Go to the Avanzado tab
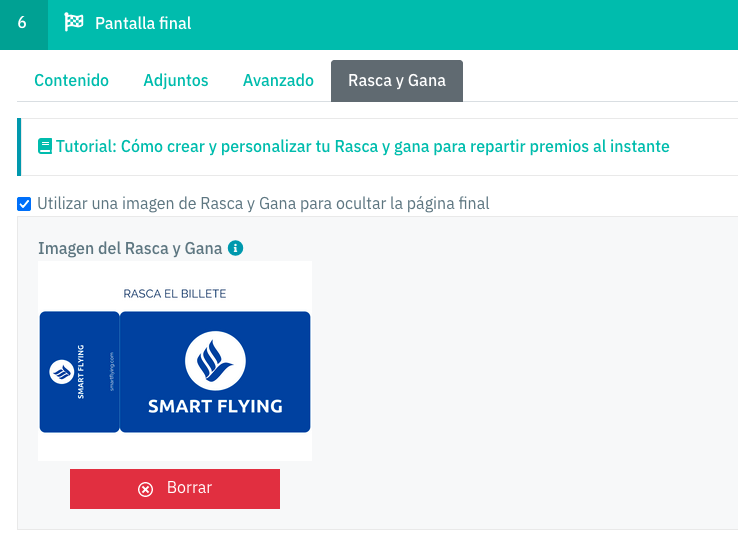 coord(278,80)
